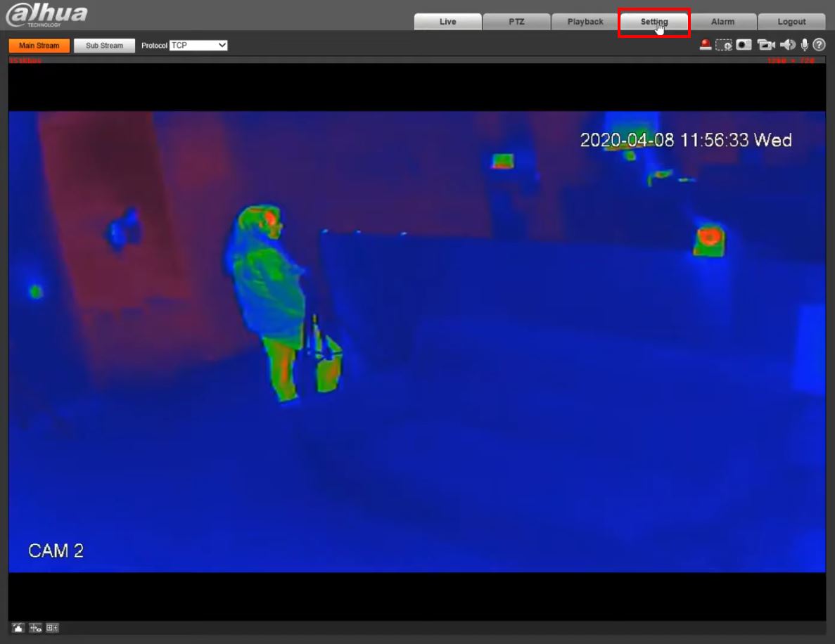This screenshot has width=835, height=644.
Task: Go to the Playback tab
Action: pyautogui.click(x=585, y=22)
